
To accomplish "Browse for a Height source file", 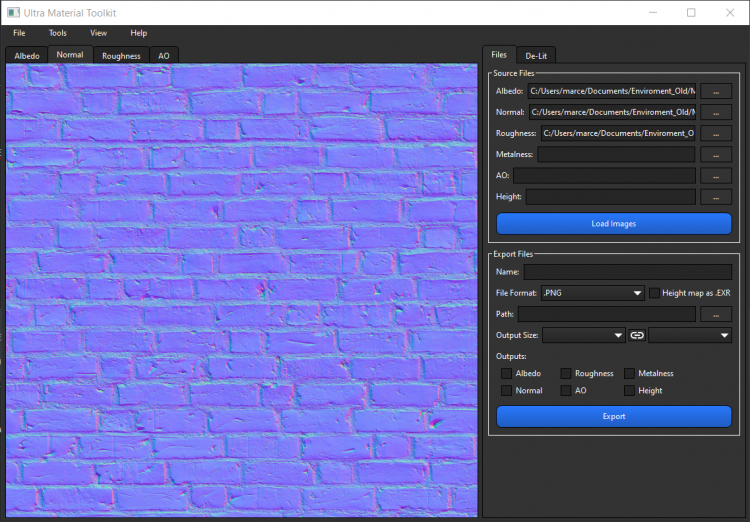I will [715, 197].
